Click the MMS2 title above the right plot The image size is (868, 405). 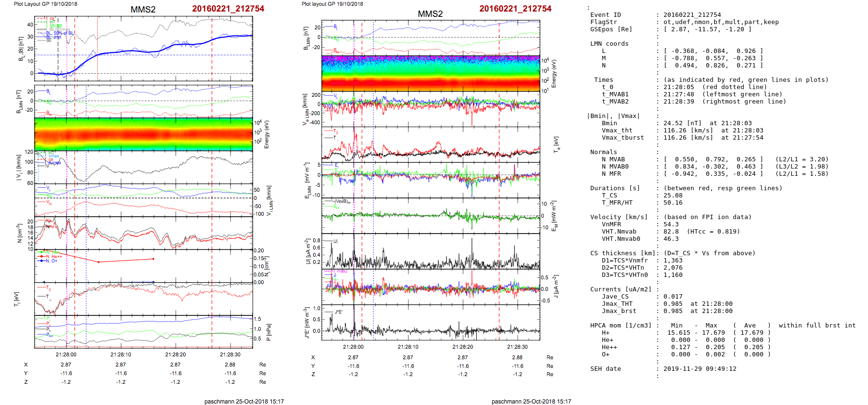tap(430, 14)
